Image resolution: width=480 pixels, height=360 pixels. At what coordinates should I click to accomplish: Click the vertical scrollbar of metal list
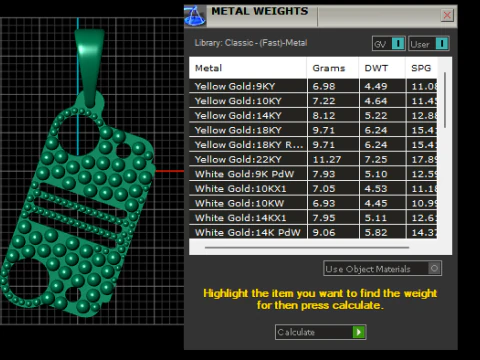[445, 100]
